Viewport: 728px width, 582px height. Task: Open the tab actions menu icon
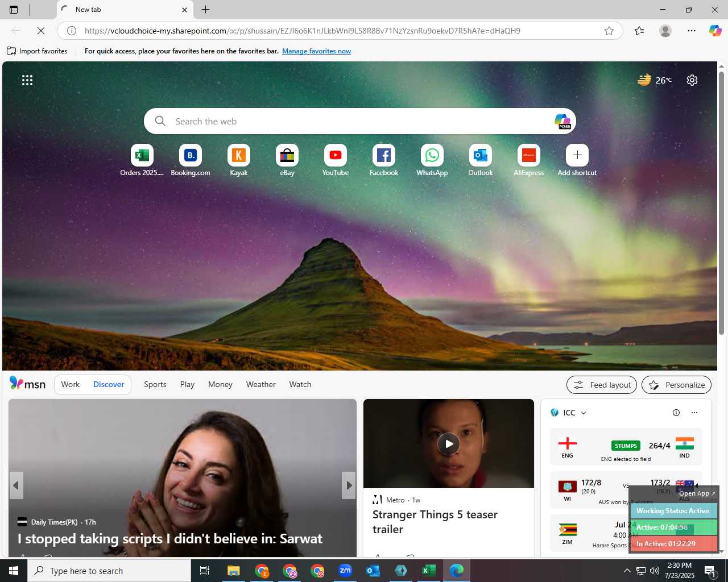click(14, 10)
